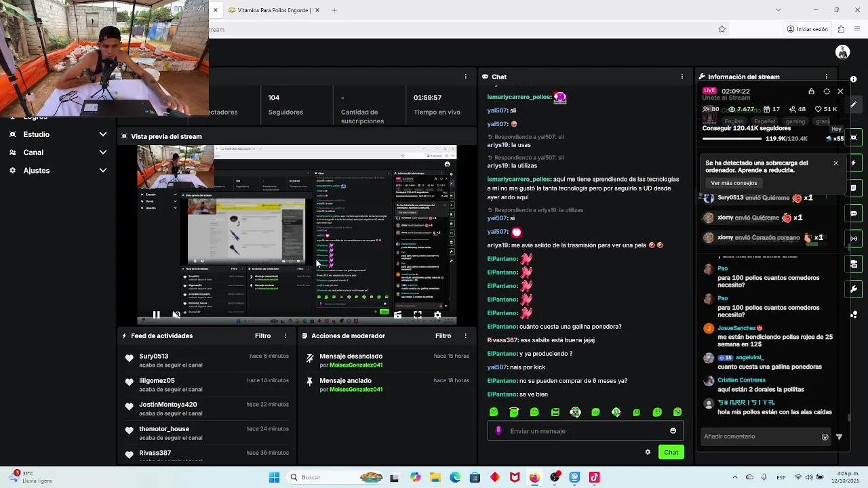The image size is (868, 488).
Task: Open Feed de actividades three-dot menu
Action: (285, 335)
